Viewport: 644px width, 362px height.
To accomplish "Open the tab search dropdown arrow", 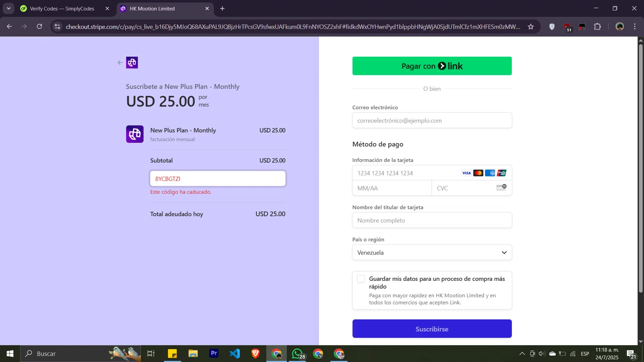I will [9, 9].
